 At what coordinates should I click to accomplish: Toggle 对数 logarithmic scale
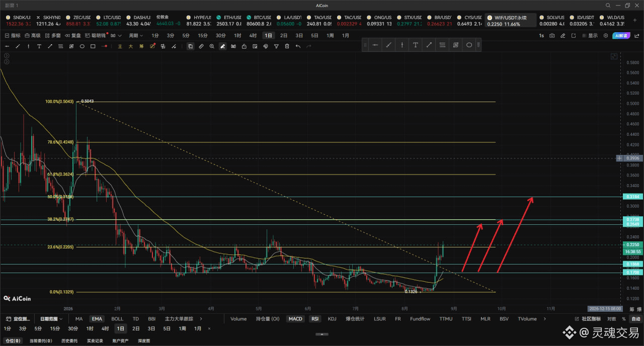coord(611,319)
